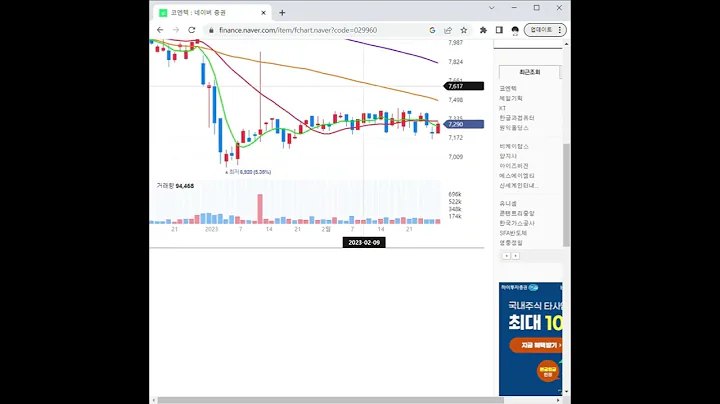Click the 최저 6,920 low price annotation

click(248, 172)
